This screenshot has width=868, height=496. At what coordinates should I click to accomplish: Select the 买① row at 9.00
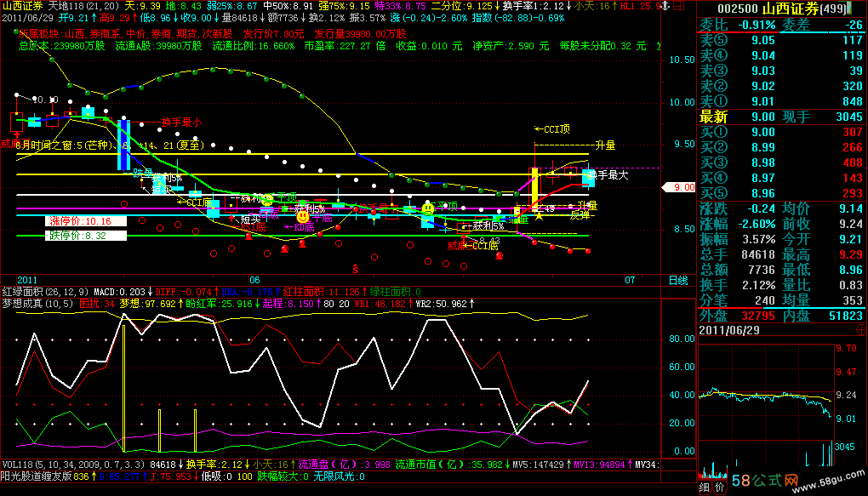point(781,133)
